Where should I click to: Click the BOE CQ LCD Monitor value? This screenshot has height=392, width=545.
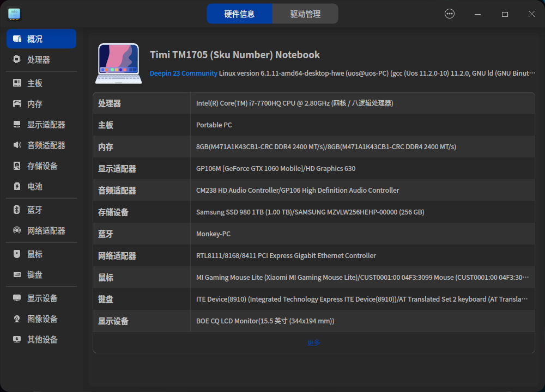coord(265,321)
